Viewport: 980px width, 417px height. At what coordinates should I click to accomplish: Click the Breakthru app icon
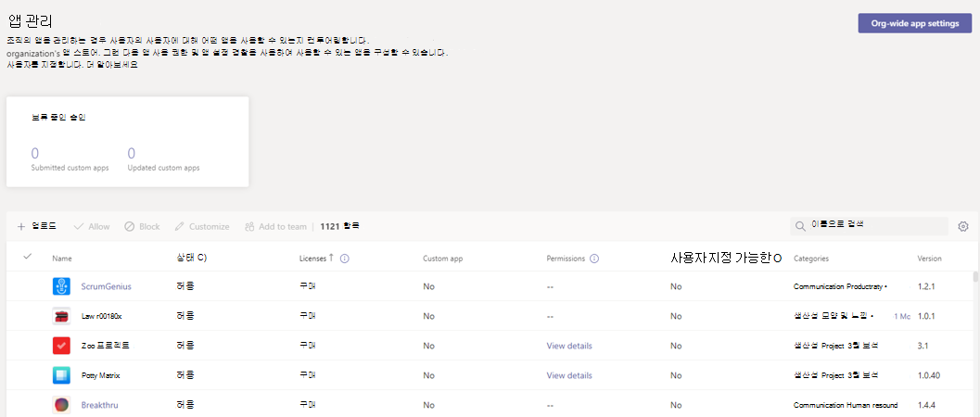point(61,405)
